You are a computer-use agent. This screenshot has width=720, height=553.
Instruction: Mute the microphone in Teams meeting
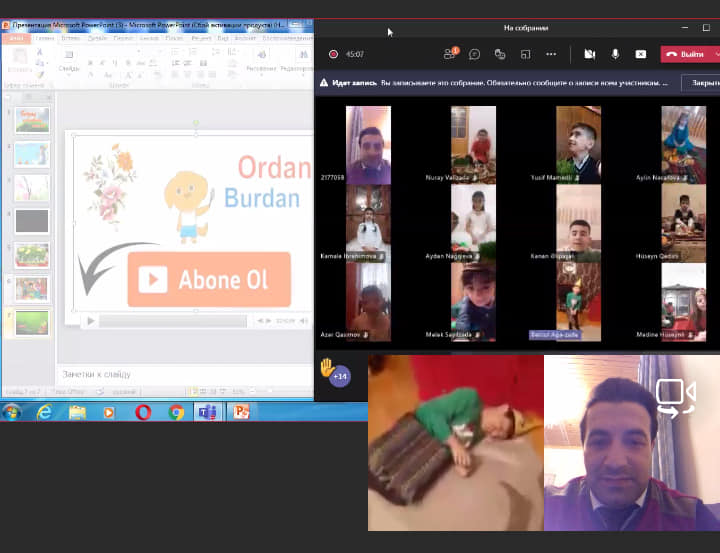615,55
